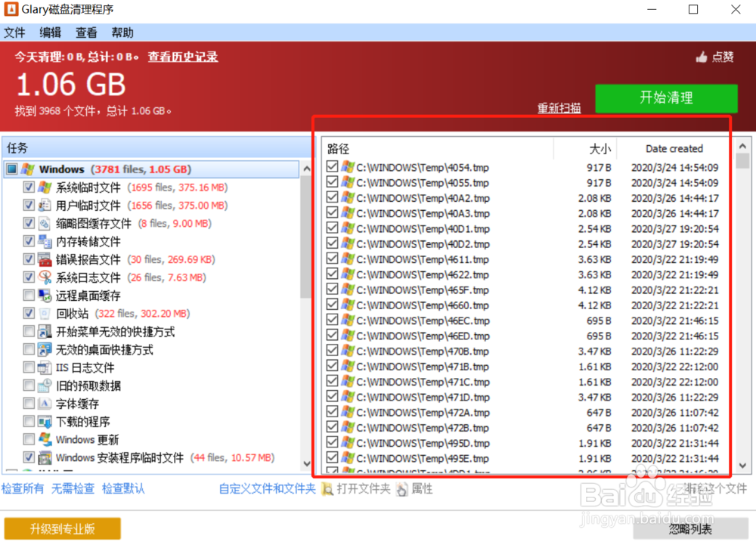Click the 检查默认 link
Viewport: 756px width, 545px height.
(123, 488)
